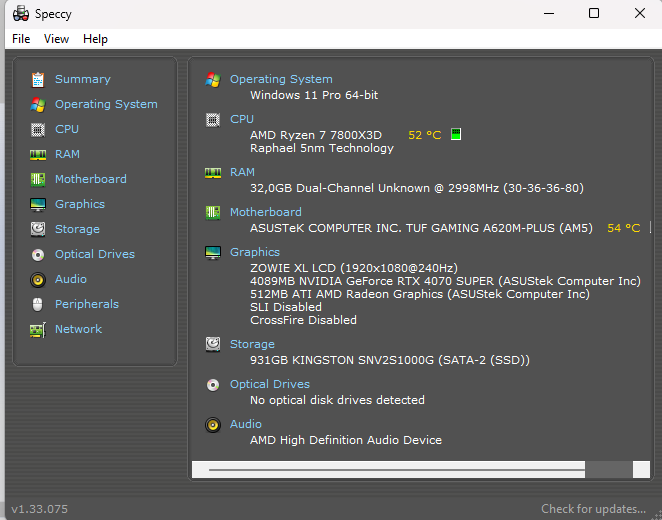
Task: Click the Storage hard drive sidebar icon
Action: pos(38,229)
